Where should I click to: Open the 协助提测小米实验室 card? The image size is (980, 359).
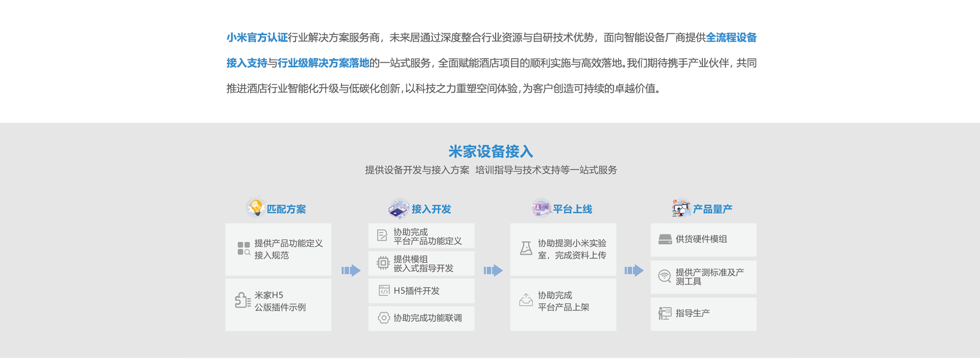point(563,249)
